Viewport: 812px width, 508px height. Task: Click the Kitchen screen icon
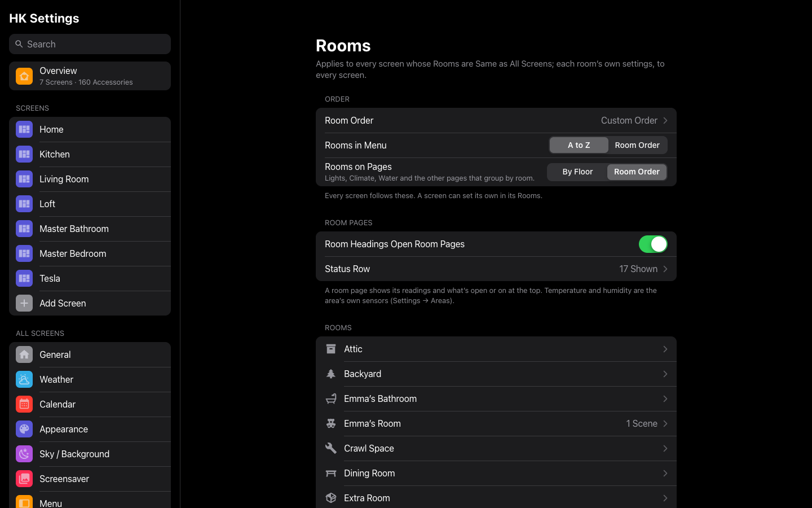(x=24, y=154)
